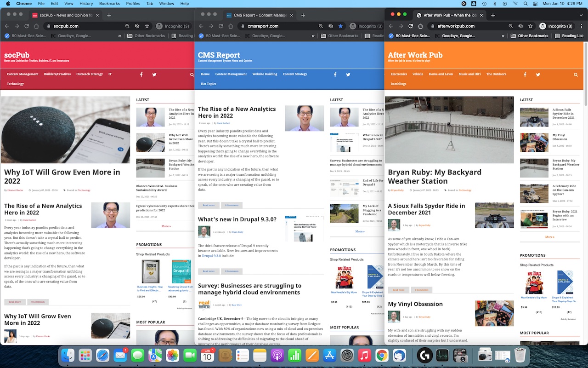Toggle blue bookmark star for cmsreport.com
588x368 pixels.
[x=340, y=26]
